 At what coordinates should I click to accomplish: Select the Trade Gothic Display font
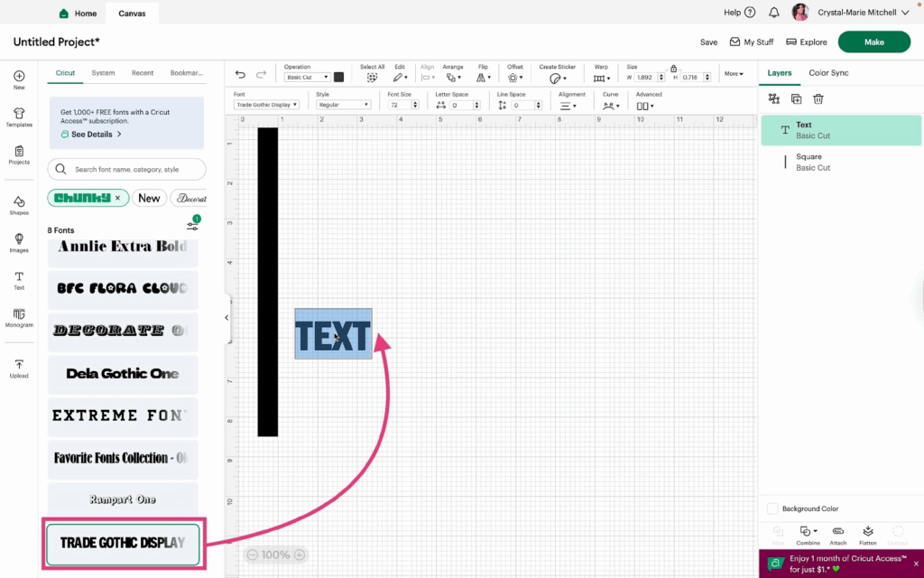123,543
